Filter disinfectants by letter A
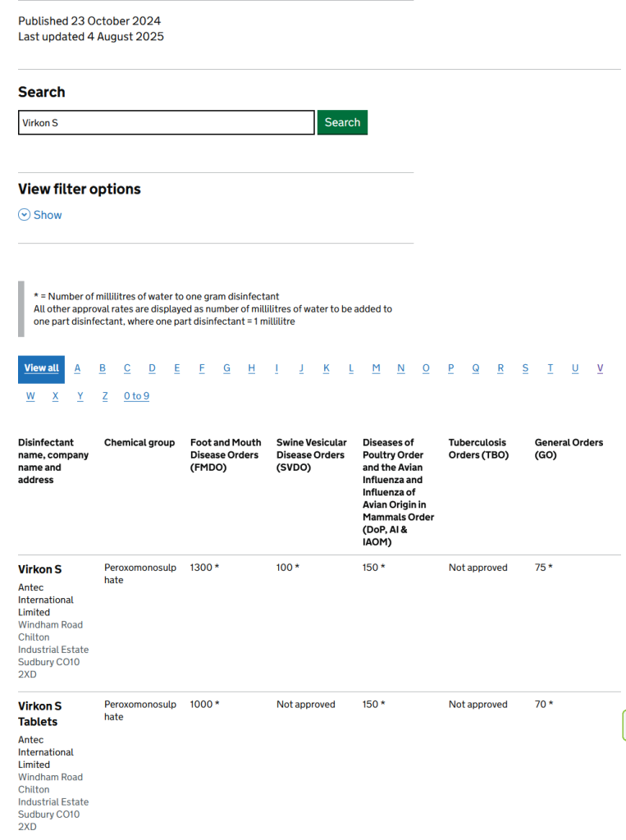The image size is (626, 840). (x=78, y=368)
